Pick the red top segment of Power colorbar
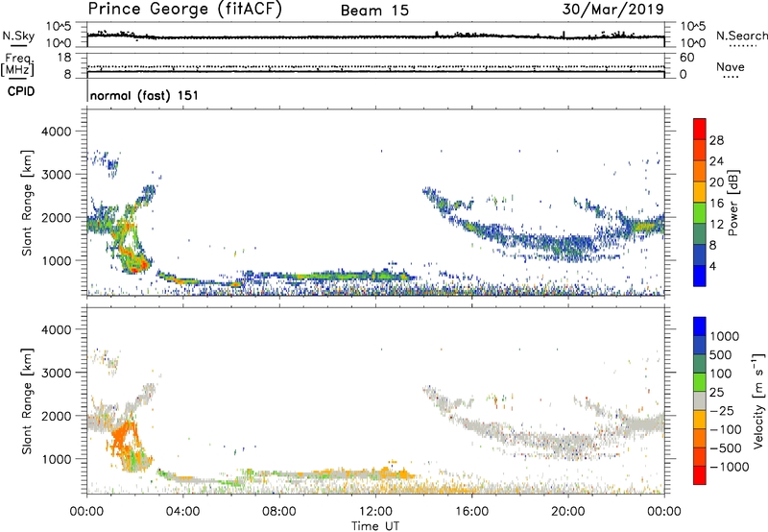The height and width of the screenshot is (532, 768). [700, 129]
